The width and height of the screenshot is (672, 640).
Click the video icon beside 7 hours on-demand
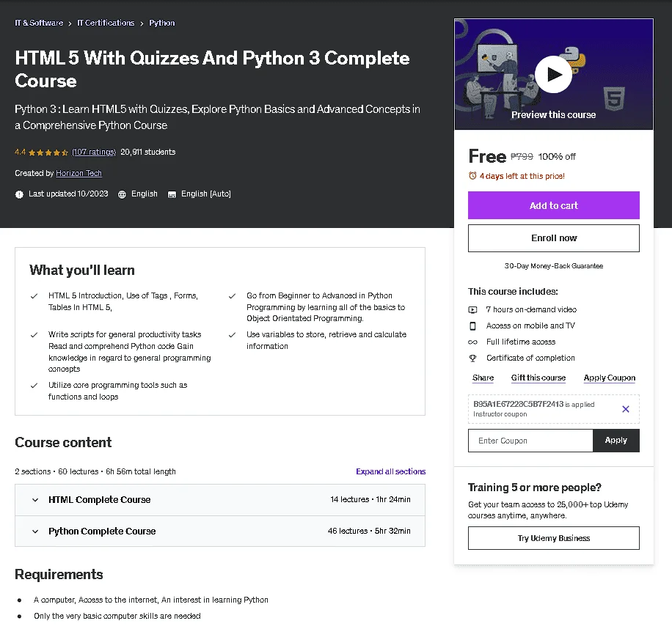click(472, 309)
